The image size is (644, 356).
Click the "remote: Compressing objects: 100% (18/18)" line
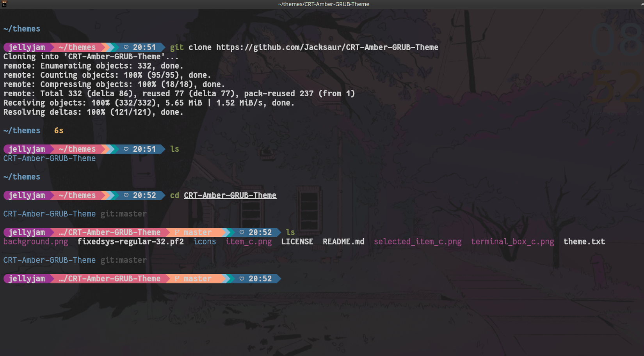tap(114, 84)
